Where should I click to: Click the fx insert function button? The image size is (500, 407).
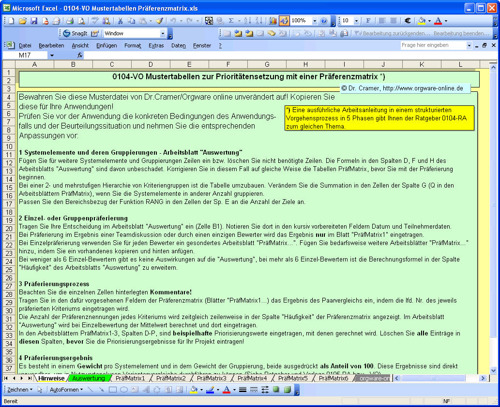point(79,55)
